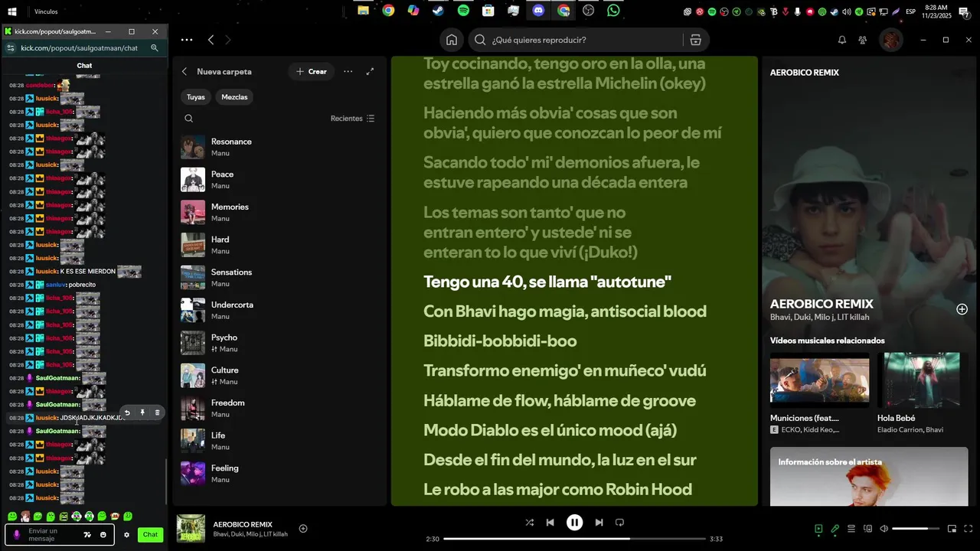
Task: Mute the Spotify volume
Action: [884, 529]
